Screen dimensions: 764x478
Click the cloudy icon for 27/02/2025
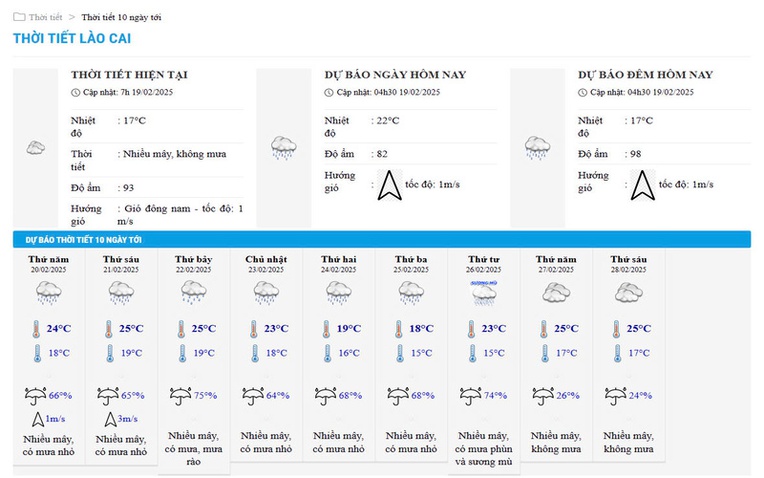[556, 293]
